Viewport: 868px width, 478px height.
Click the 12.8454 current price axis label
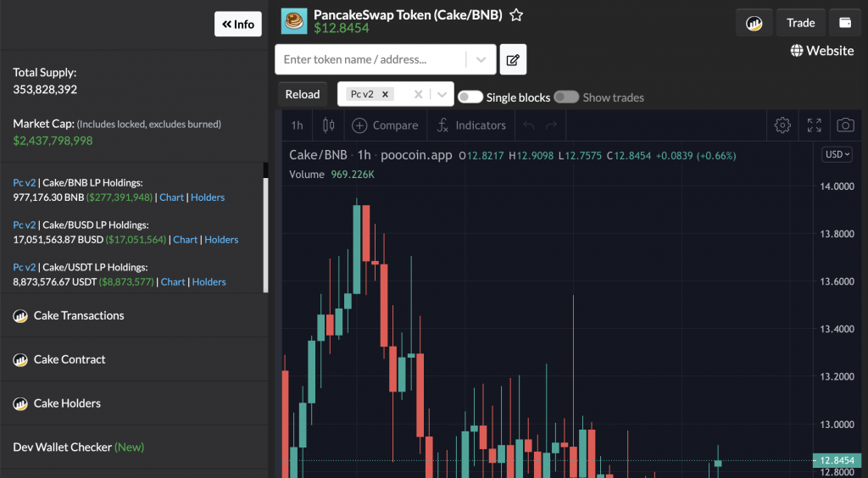point(837,460)
